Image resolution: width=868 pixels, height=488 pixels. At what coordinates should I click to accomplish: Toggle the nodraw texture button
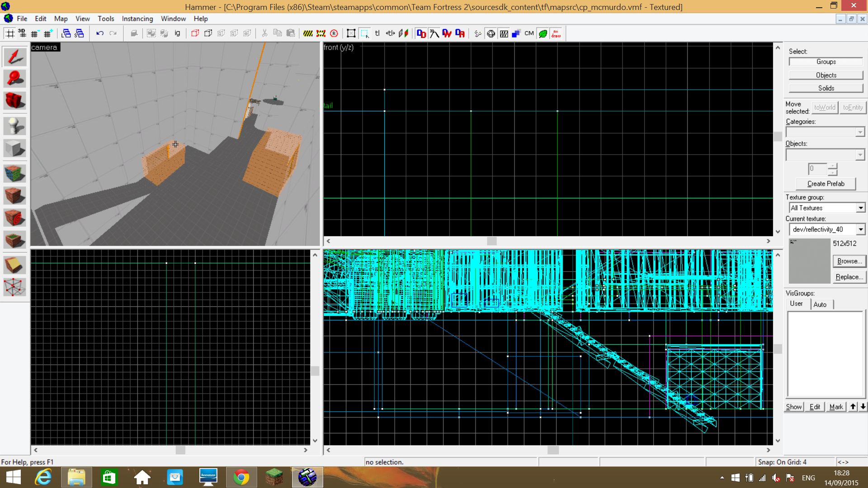pyautogui.click(x=556, y=33)
